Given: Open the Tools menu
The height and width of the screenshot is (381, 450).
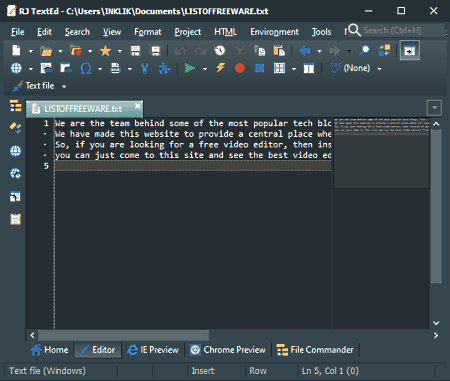Looking at the screenshot, I should coord(321,32).
